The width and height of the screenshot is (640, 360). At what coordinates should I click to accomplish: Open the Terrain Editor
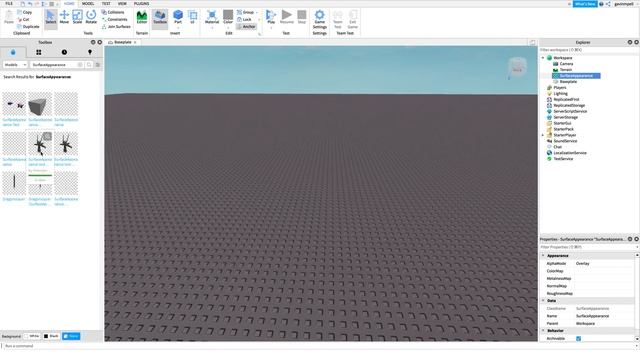tap(142, 18)
